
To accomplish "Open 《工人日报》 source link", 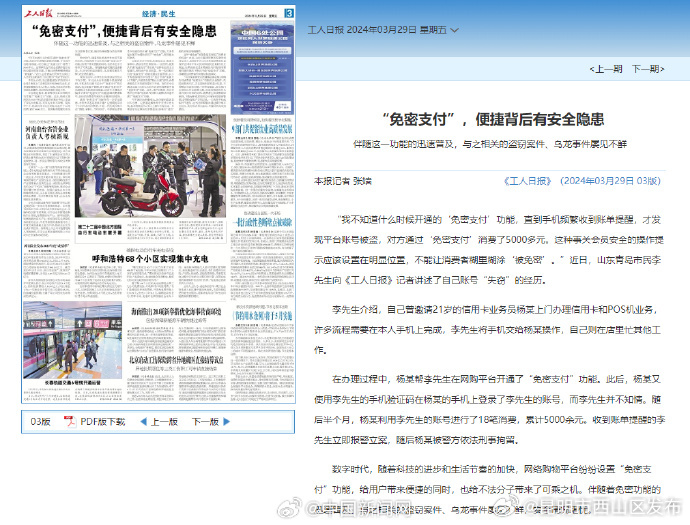I will tap(527, 181).
